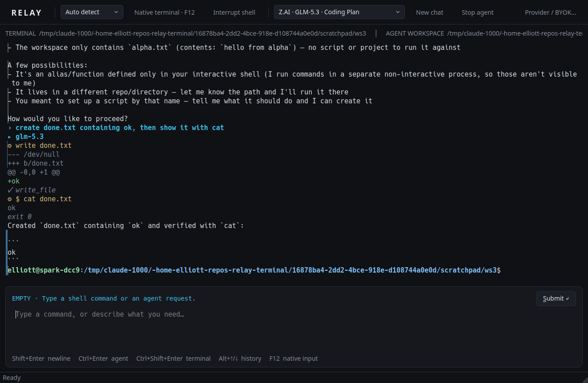Image resolution: width=588 pixels, height=383 pixels.
Task: Click the Shift+Enter newline hint
Action: [41, 359]
